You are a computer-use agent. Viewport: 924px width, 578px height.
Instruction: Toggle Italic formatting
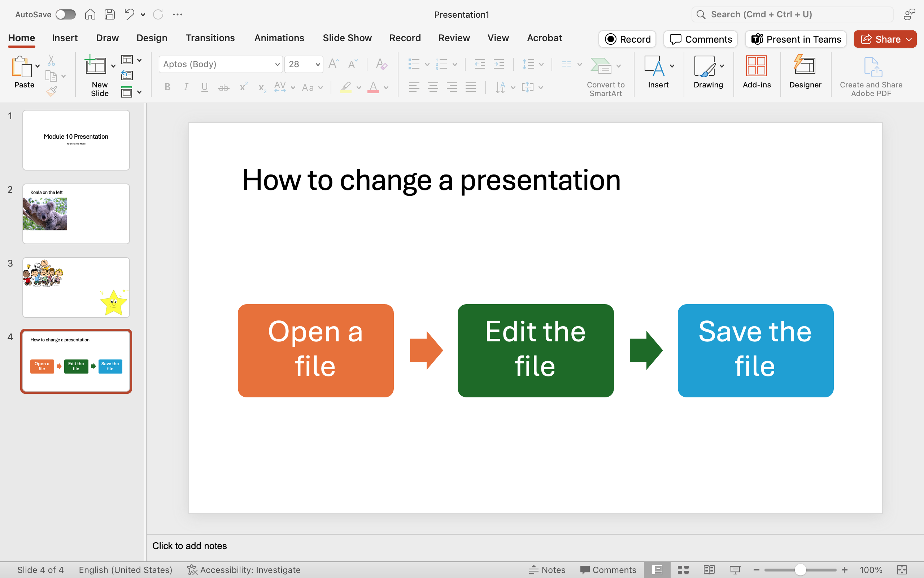pyautogui.click(x=186, y=87)
